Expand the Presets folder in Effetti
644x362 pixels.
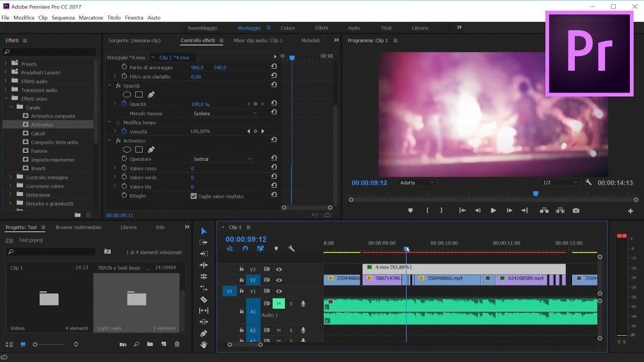[x=6, y=64]
